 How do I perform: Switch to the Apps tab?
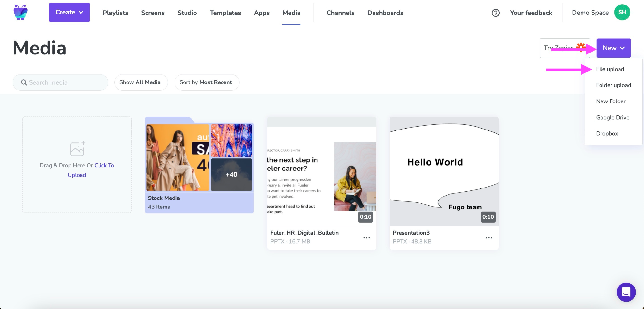coord(261,13)
